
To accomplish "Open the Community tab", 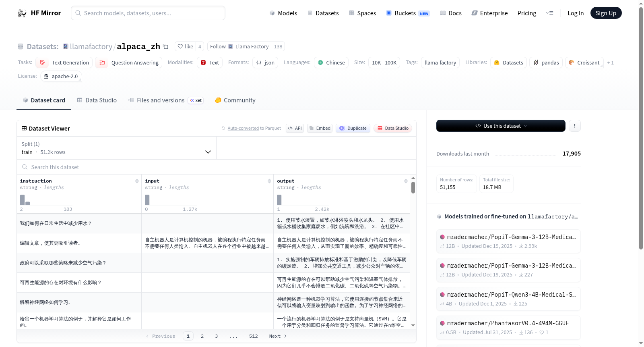I will pos(235,100).
